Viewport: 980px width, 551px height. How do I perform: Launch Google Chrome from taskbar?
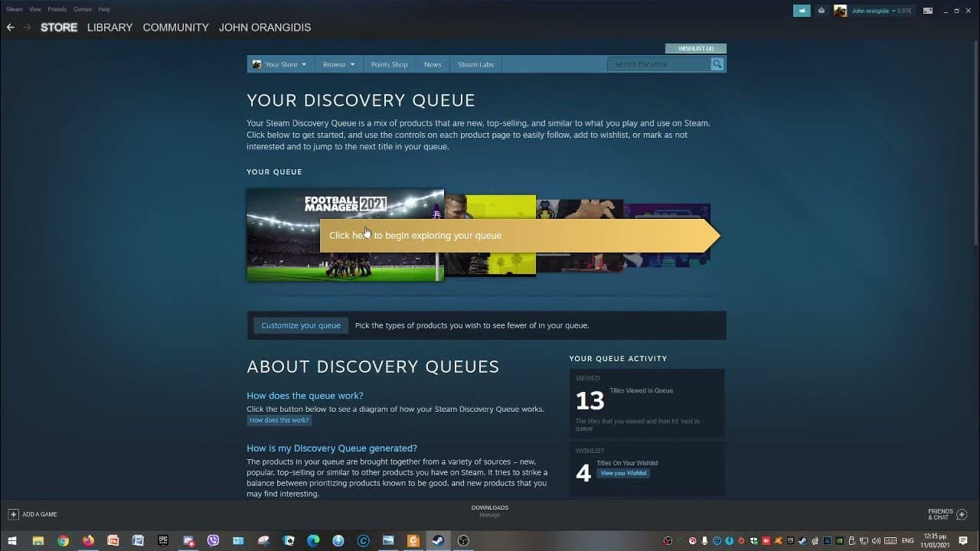pyautogui.click(x=63, y=541)
